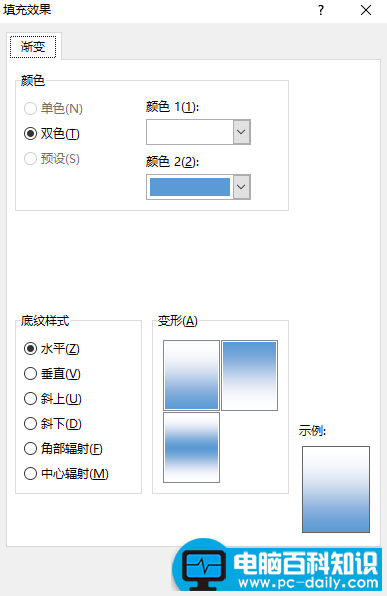This screenshot has height=596, width=387.
Task: Click the white 颜色 1 color box
Action: (190, 132)
